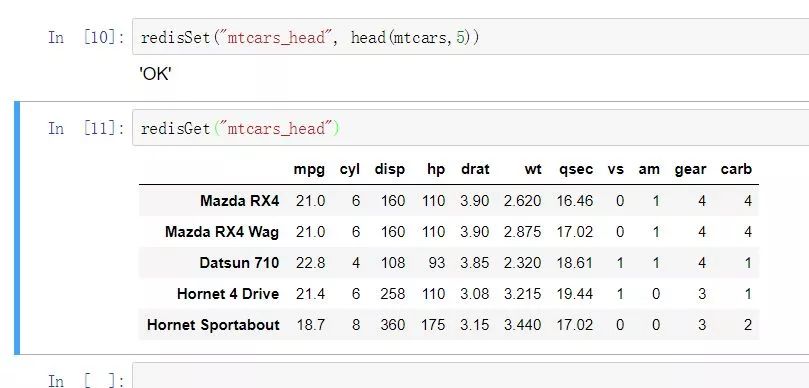Click the disp column header
Image resolution: width=809 pixels, height=388 pixels.
coord(390,169)
